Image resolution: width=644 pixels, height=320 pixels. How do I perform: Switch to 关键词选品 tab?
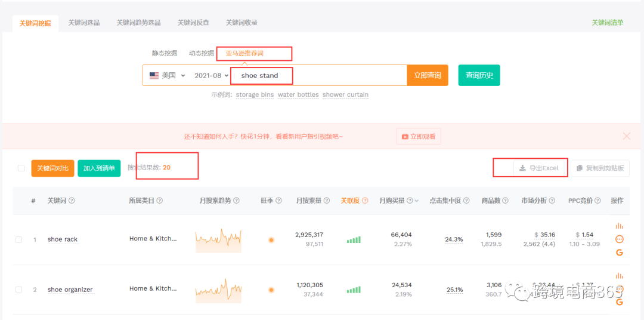pyautogui.click(x=84, y=23)
